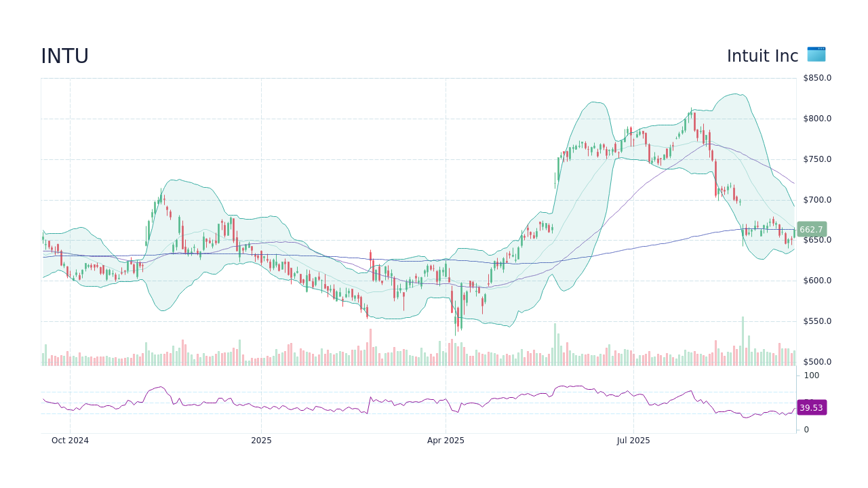This screenshot has width=868, height=488.
Task: Click the green 662.7 current price badge
Action: click(x=811, y=229)
